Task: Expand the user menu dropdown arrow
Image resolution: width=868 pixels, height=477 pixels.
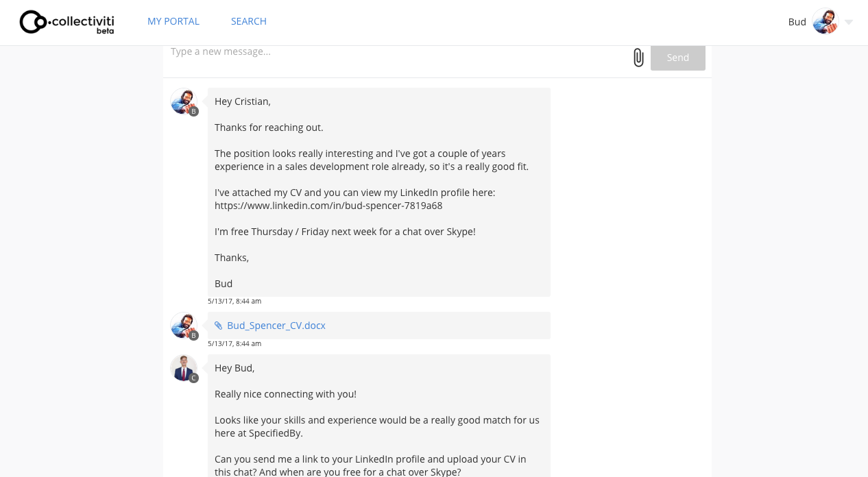Action: 849,22
